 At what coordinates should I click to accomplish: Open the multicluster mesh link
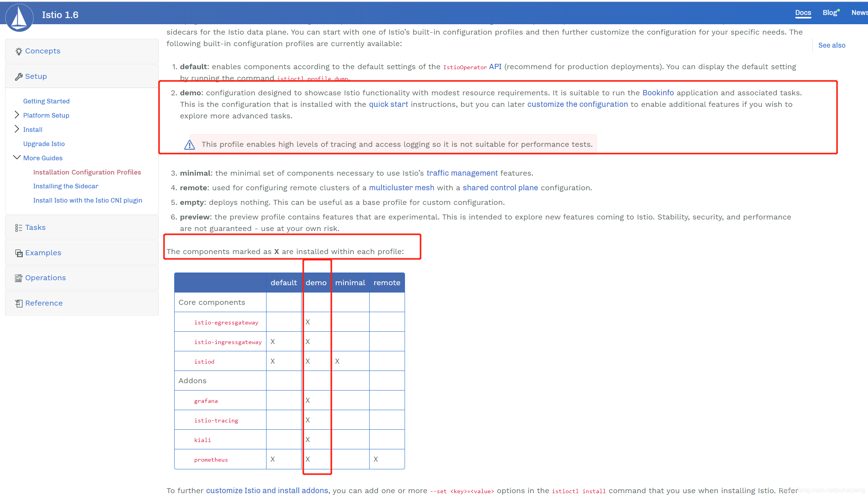tap(402, 188)
